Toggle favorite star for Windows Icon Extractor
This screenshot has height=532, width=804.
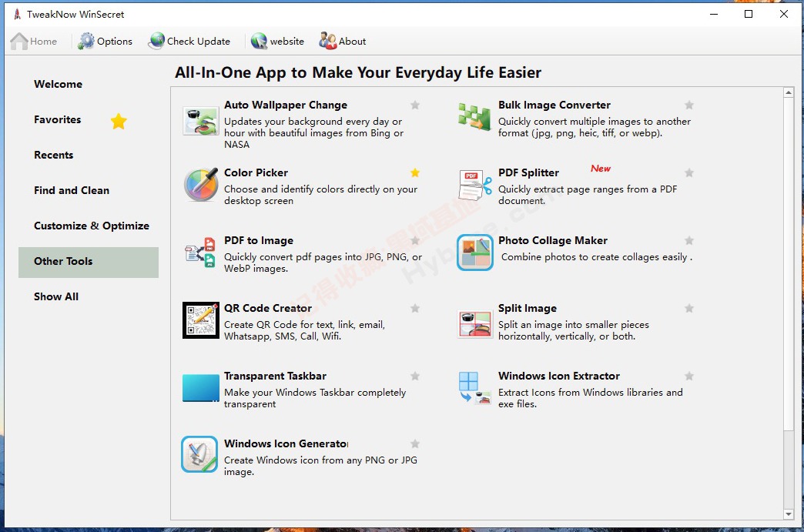(689, 376)
